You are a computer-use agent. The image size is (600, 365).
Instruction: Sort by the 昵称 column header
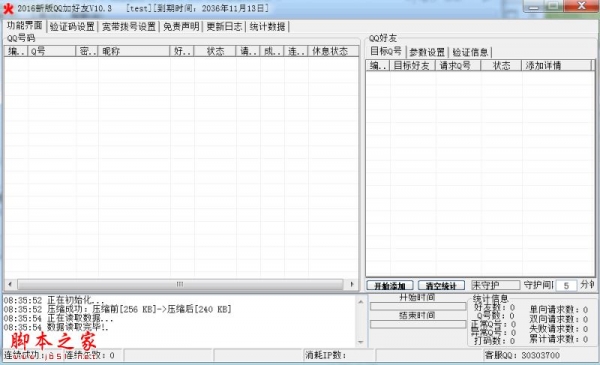click(x=134, y=51)
